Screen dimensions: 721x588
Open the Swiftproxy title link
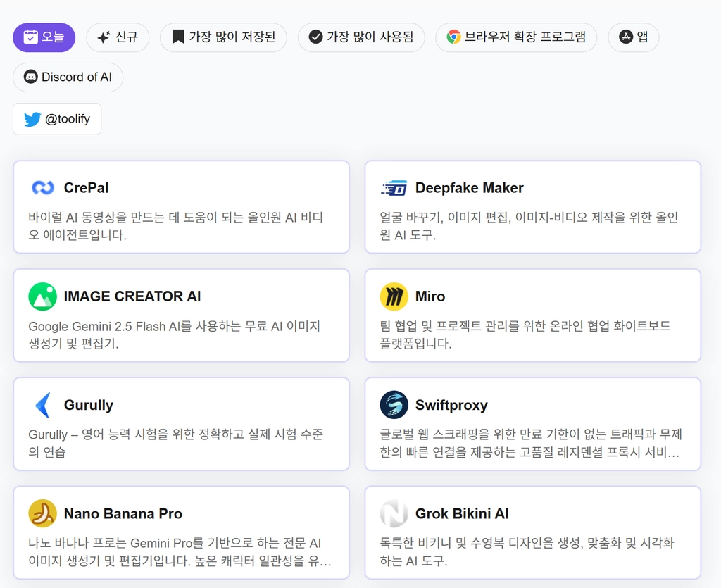coord(451,405)
